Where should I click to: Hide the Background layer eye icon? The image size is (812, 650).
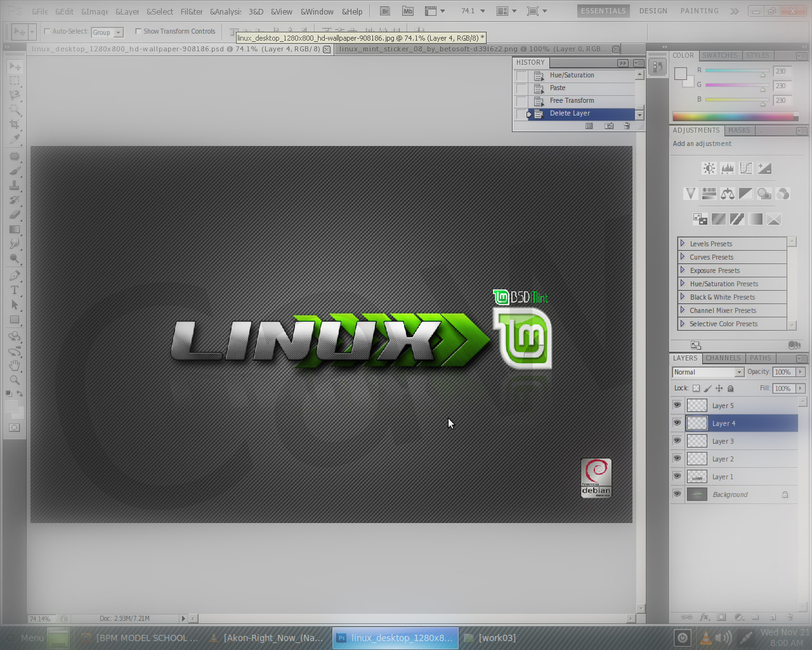coord(678,494)
